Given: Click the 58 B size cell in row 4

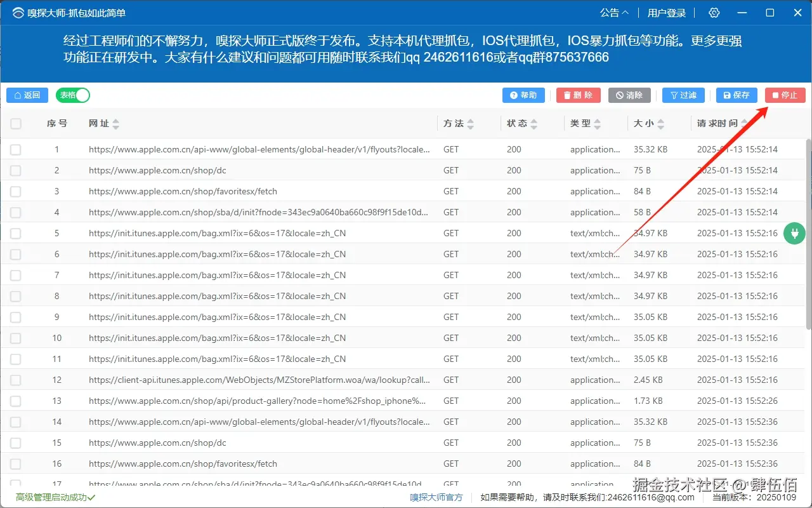Looking at the screenshot, I should coord(643,212).
